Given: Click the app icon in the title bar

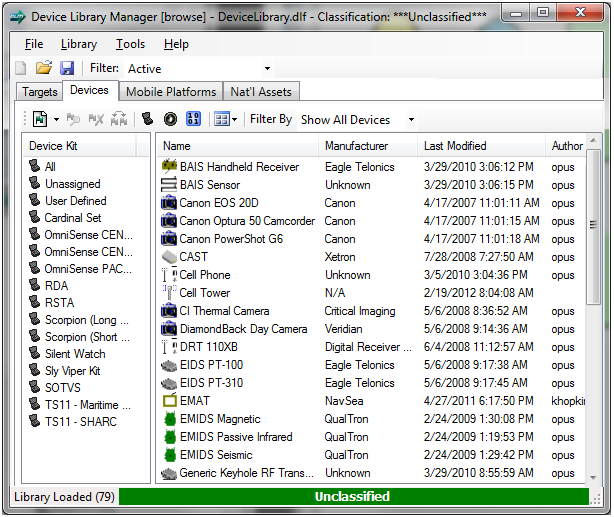Looking at the screenshot, I should point(18,17).
